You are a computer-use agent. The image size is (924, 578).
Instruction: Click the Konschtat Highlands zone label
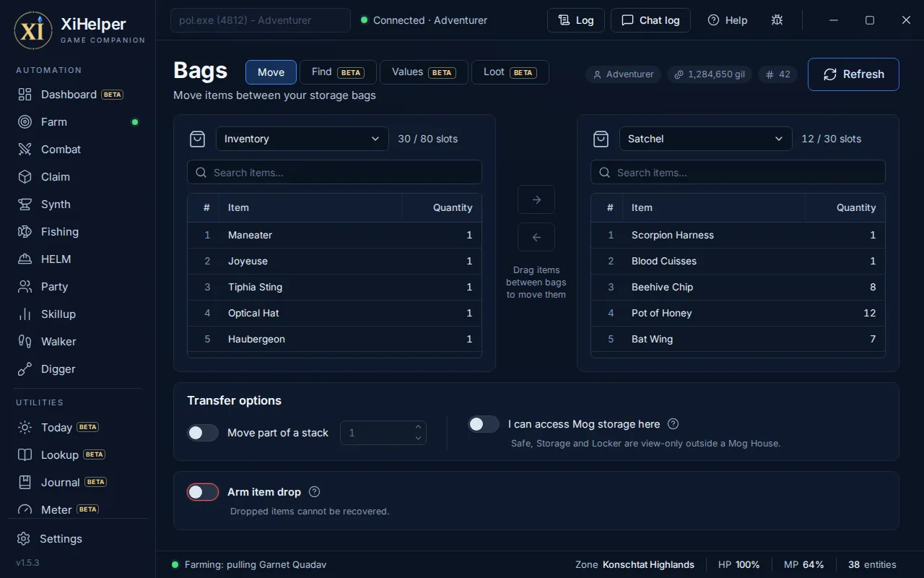tap(648, 565)
